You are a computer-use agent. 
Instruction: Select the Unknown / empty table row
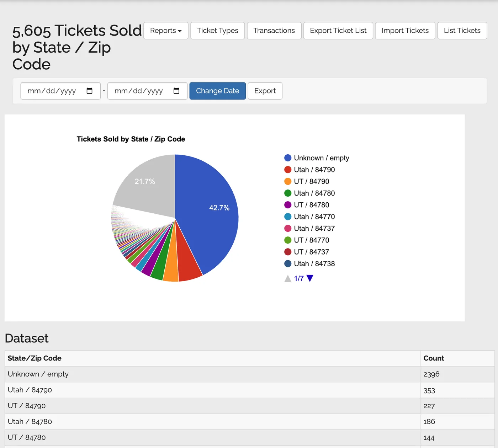[x=250, y=374]
